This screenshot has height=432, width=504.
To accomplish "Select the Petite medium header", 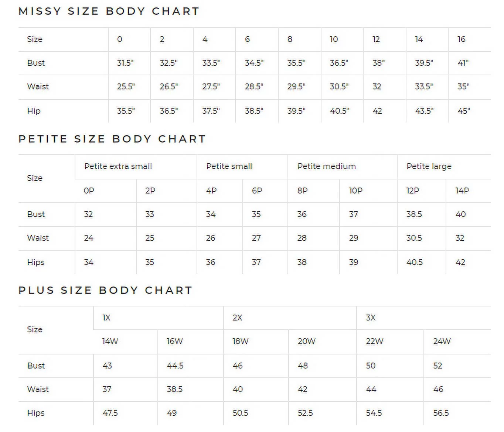I will (326, 166).
